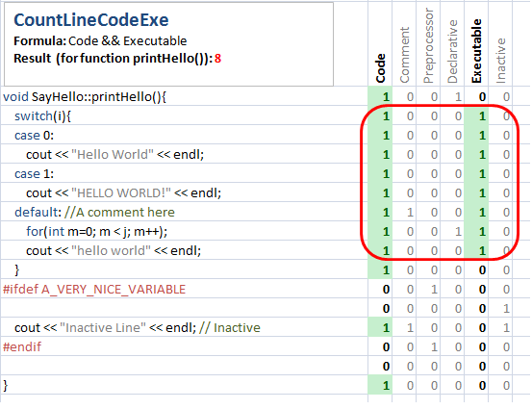532x409 pixels.
Task: Click the cout "Inactive Line" code line
Action: tap(138, 328)
